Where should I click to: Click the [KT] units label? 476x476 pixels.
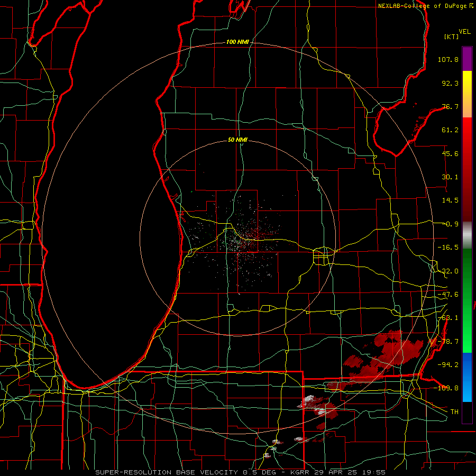point(452,36)
